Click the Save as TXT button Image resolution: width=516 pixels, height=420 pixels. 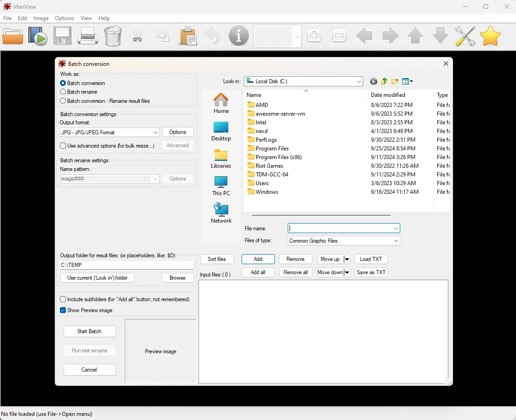click(x=371, y=272)
